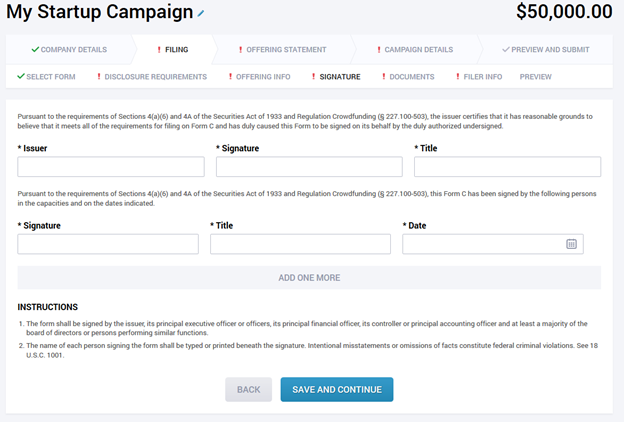Screen dimensions: 624x422
Task: Click the issuer Title text field
Action: click(x=507, y=166)
